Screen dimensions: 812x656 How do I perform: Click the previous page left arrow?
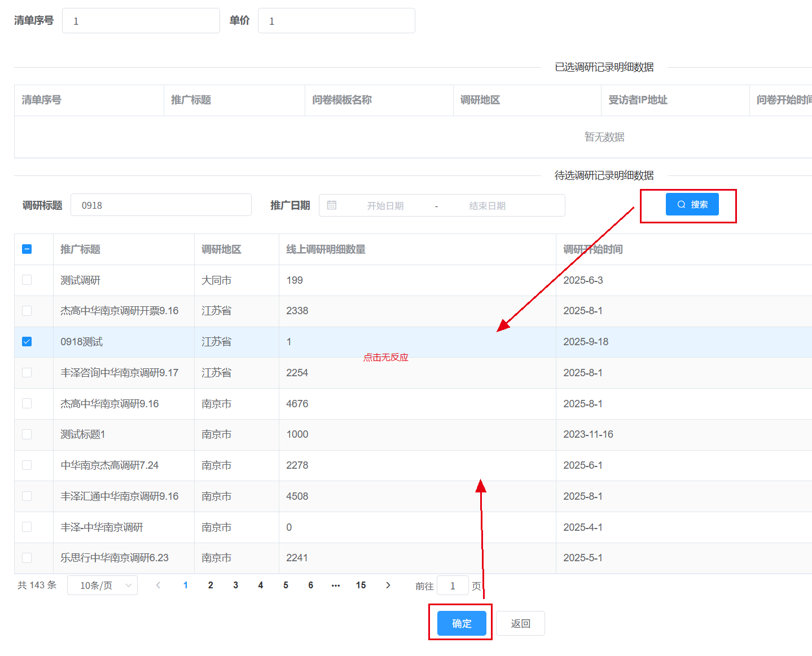[x=158, y=585]
